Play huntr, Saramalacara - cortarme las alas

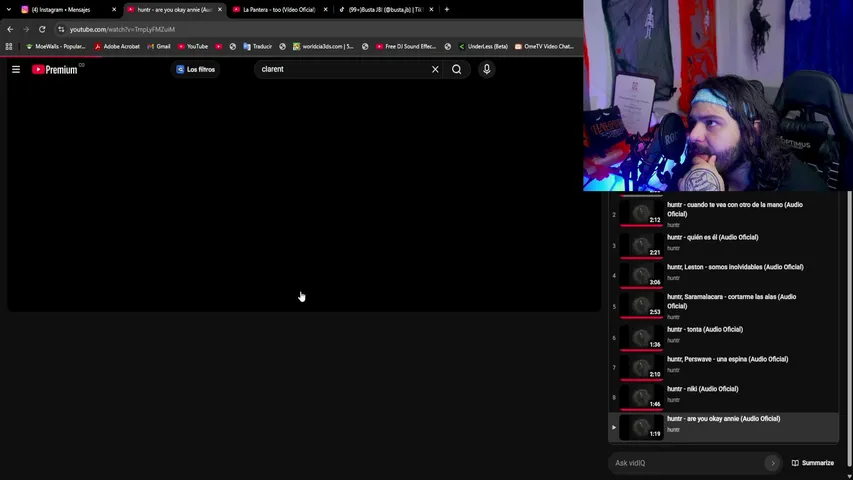pos(731,301)
